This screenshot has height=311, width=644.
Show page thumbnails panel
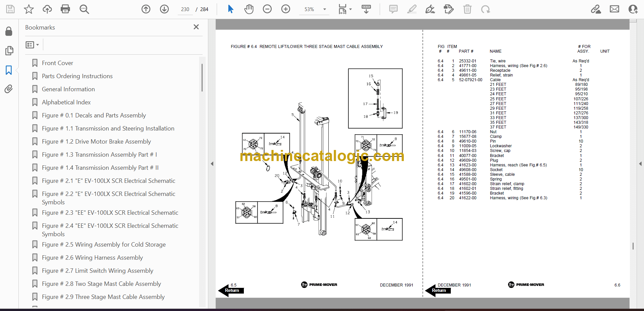9,51
